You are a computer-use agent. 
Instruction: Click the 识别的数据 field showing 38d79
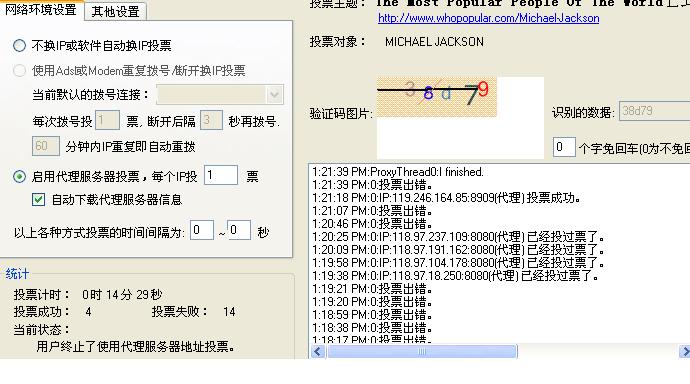(654, 111)
